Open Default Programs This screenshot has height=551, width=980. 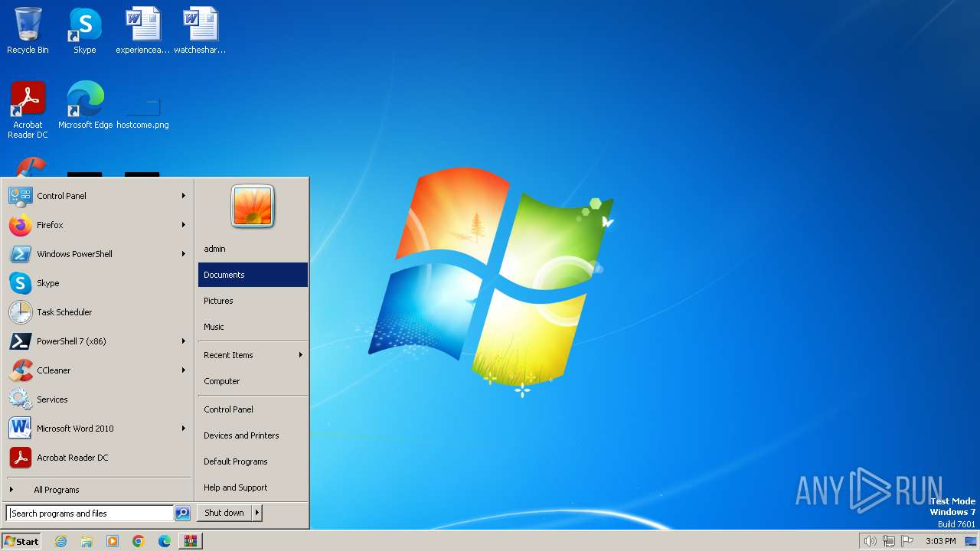click(253, 461)
